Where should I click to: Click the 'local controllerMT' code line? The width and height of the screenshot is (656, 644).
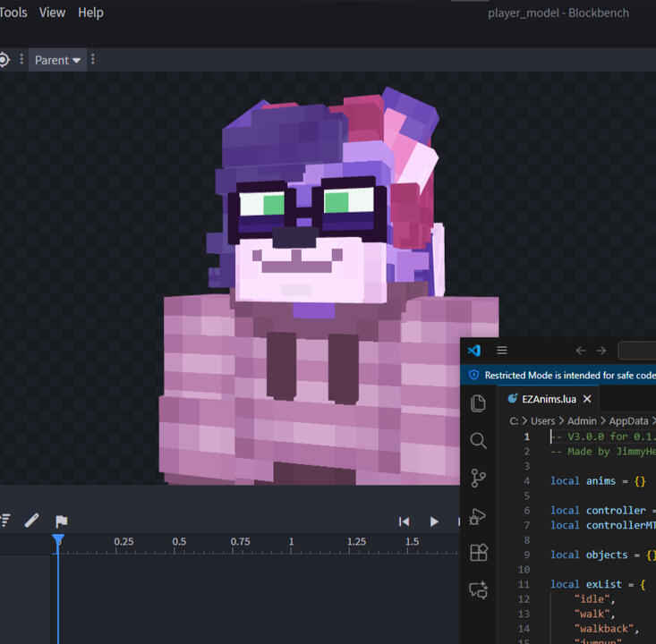pyautogui.click(x=603, y=525)
